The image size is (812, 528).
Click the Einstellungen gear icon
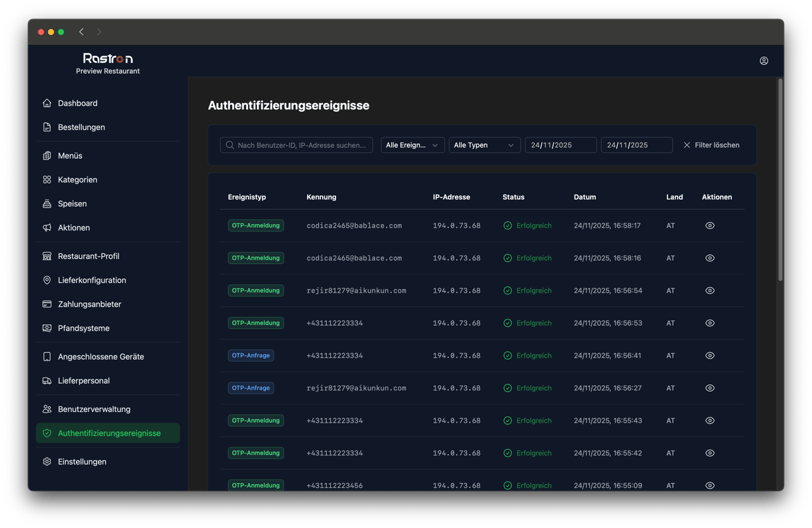click(47, 462)
